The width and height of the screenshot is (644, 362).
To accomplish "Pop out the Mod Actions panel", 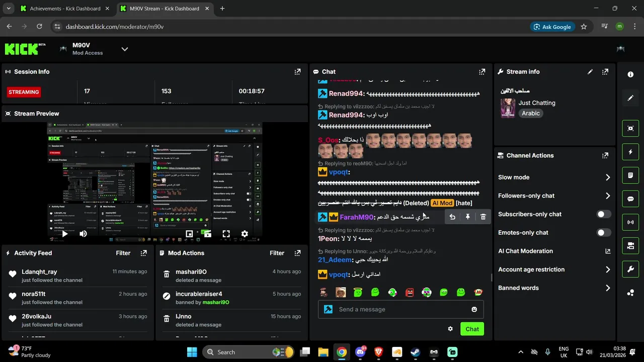I will tap(297, 253).
